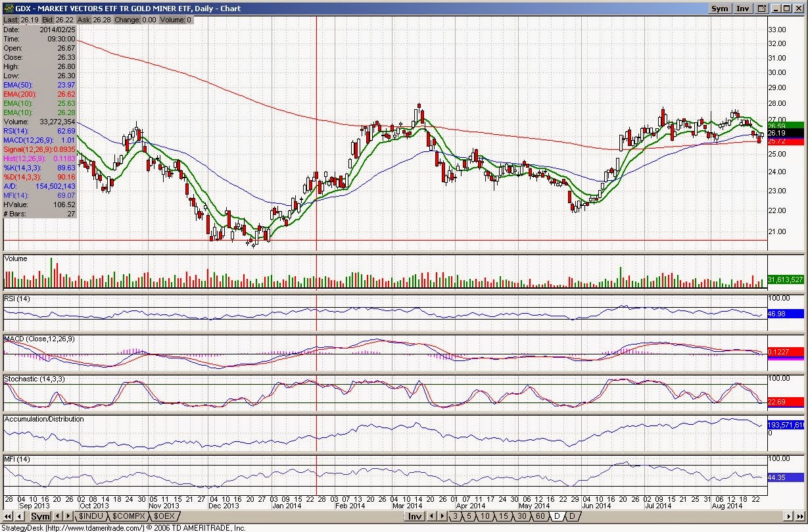The width and height of the screenshot is (808, 532).
Task: Select the 60 minute interval tab
Action: click(540, 516)
